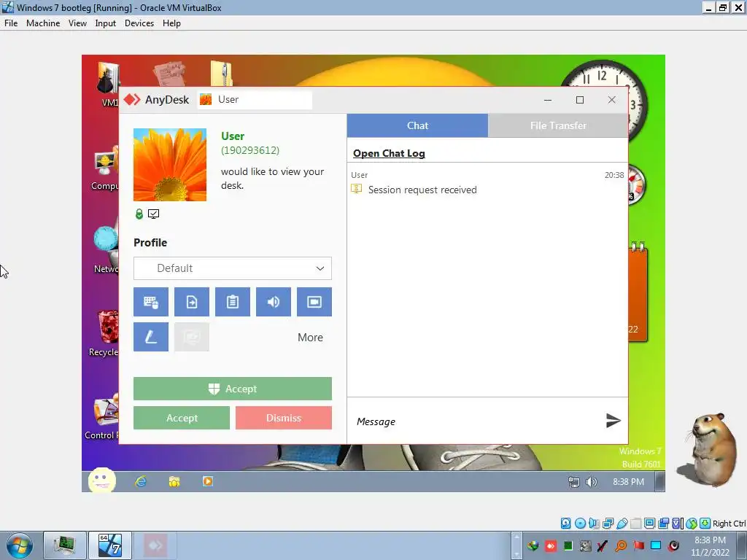Open VirtualBox Input menu
This screenshot has height=560, width=747.
pos(105,23)
